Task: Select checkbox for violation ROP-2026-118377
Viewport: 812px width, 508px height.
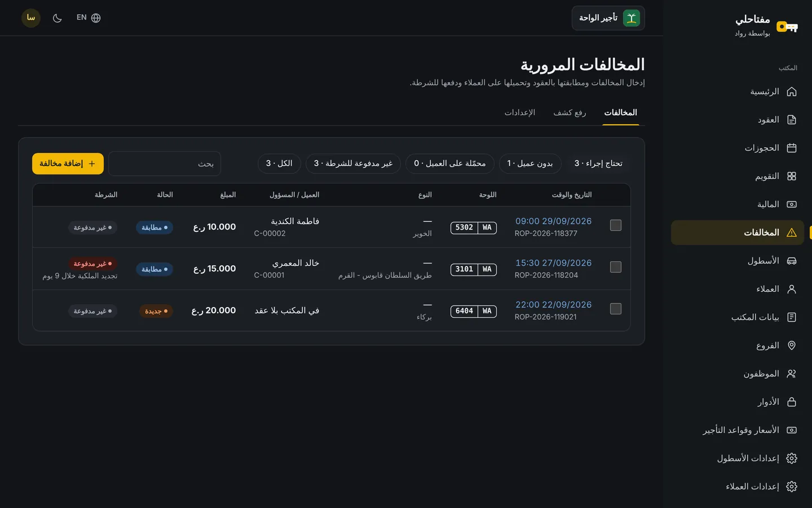Action: 616,225
